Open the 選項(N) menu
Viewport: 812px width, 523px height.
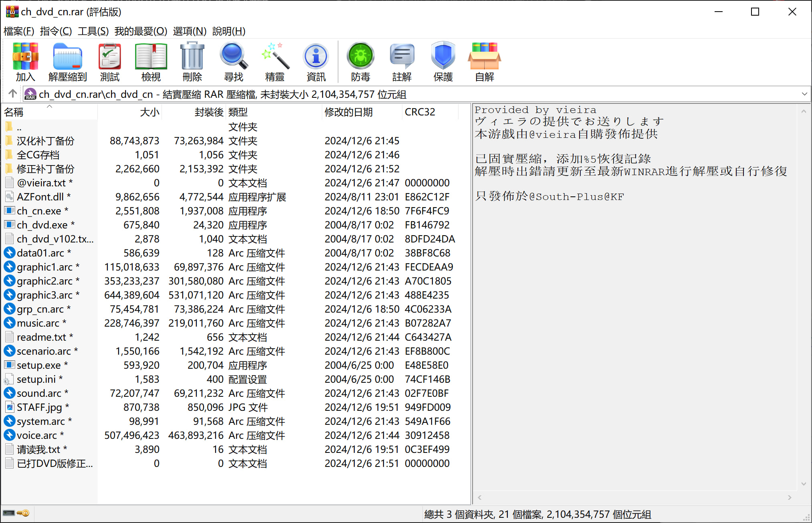[x=190, y=31]
